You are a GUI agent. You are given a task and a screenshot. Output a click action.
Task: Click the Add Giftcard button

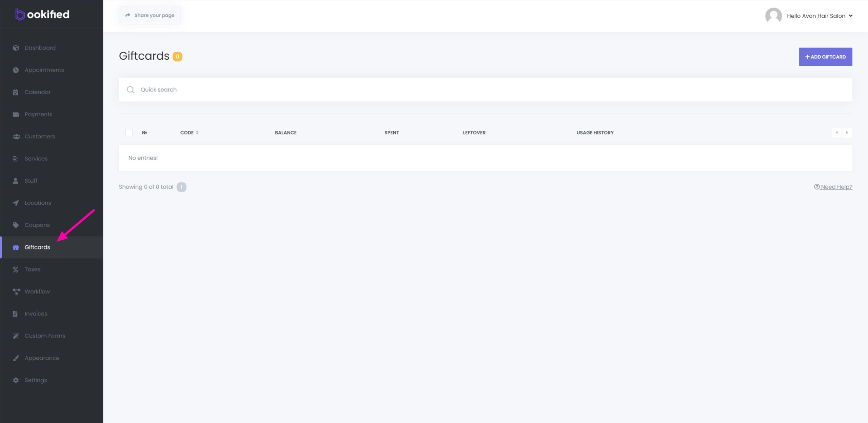click(x=825, y=57)
